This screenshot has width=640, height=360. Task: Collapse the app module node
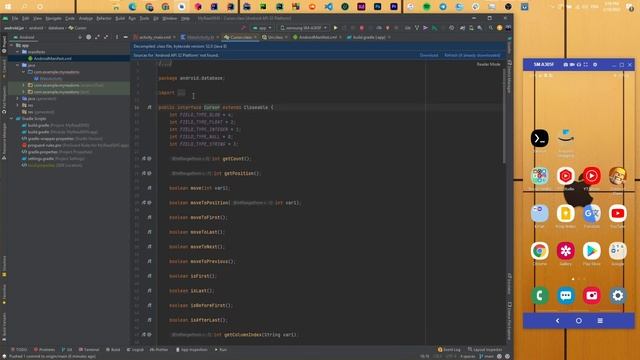(x=12, y=45)
